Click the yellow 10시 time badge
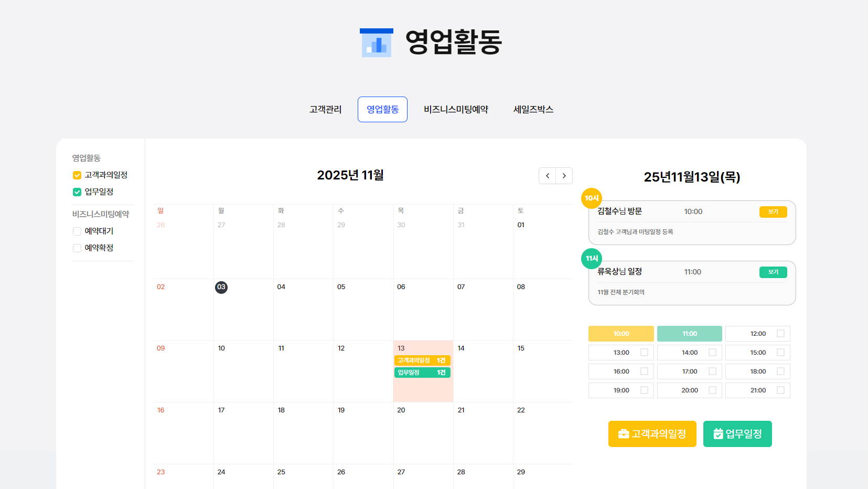 click(x=592, y=198)
